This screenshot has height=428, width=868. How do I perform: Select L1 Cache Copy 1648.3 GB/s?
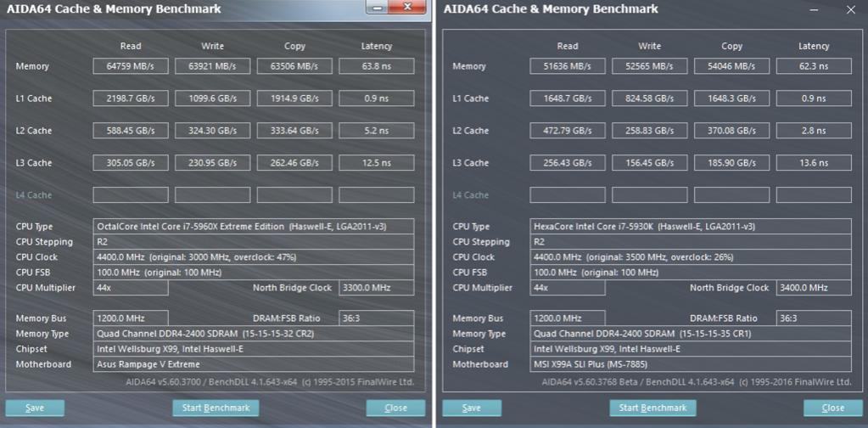[732, 99]
